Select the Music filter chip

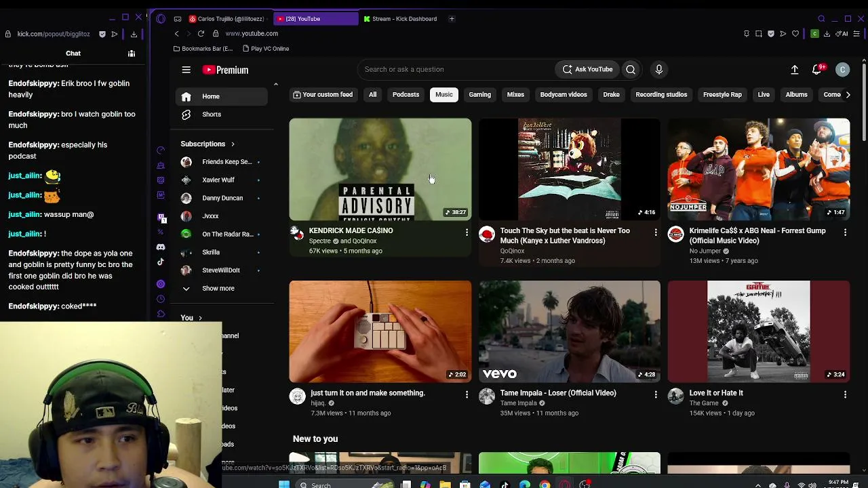coord(444,95)
